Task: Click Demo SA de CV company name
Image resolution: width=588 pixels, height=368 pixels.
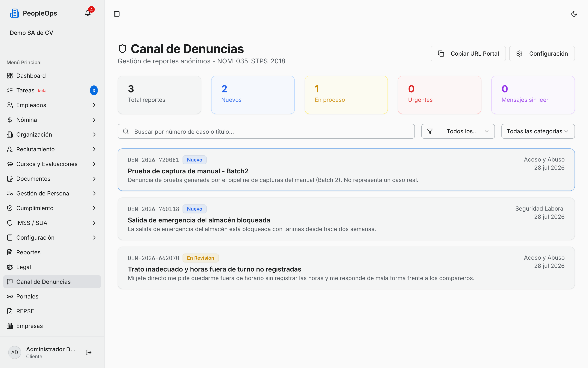Action: [x=31, y=33]
